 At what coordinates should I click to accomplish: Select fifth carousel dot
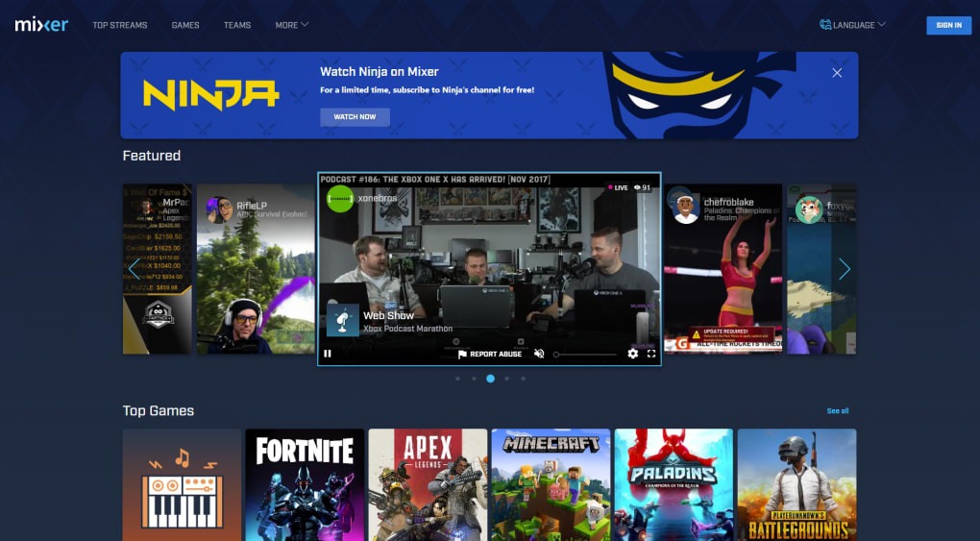523,379
